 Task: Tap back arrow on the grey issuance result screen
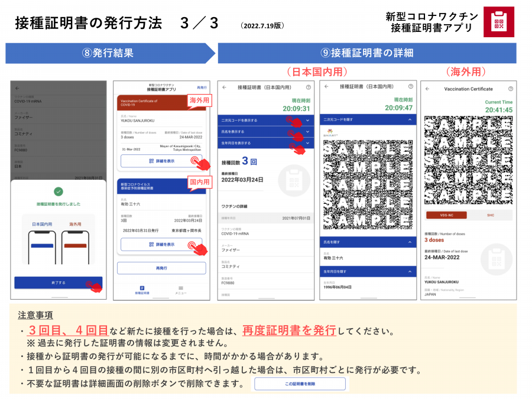[x=17, y=88]
